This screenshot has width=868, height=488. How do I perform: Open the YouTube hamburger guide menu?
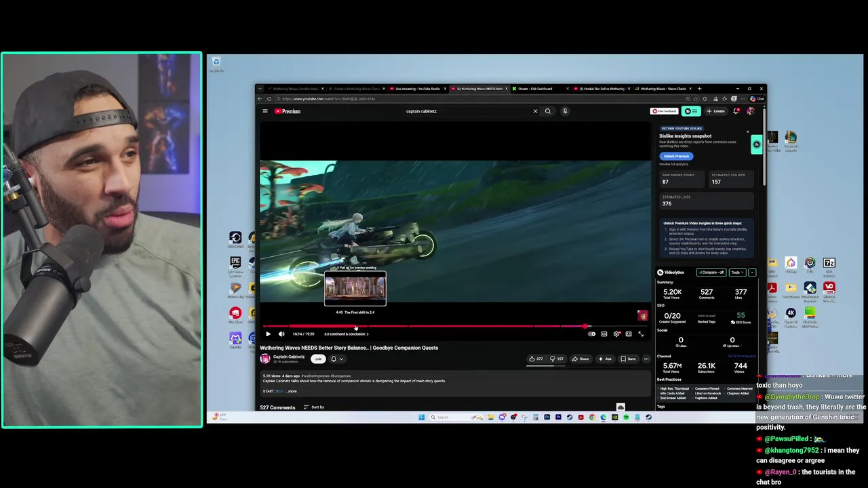tap(265, 111)
